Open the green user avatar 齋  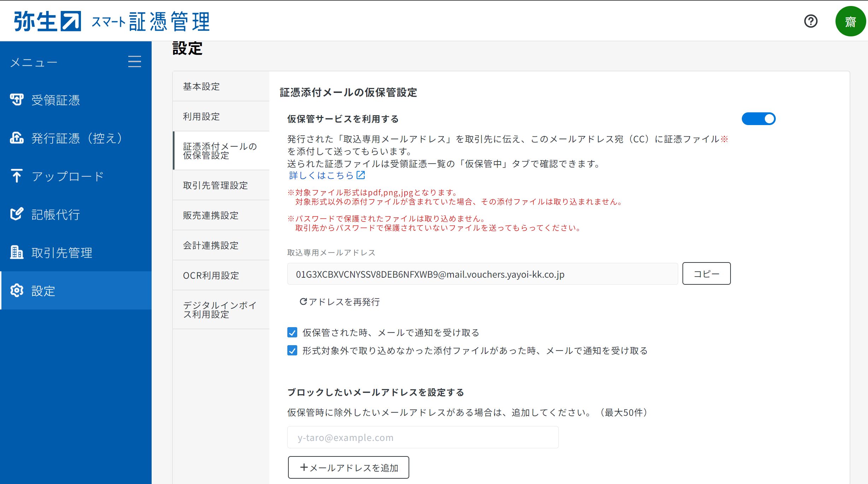point(851,21)
